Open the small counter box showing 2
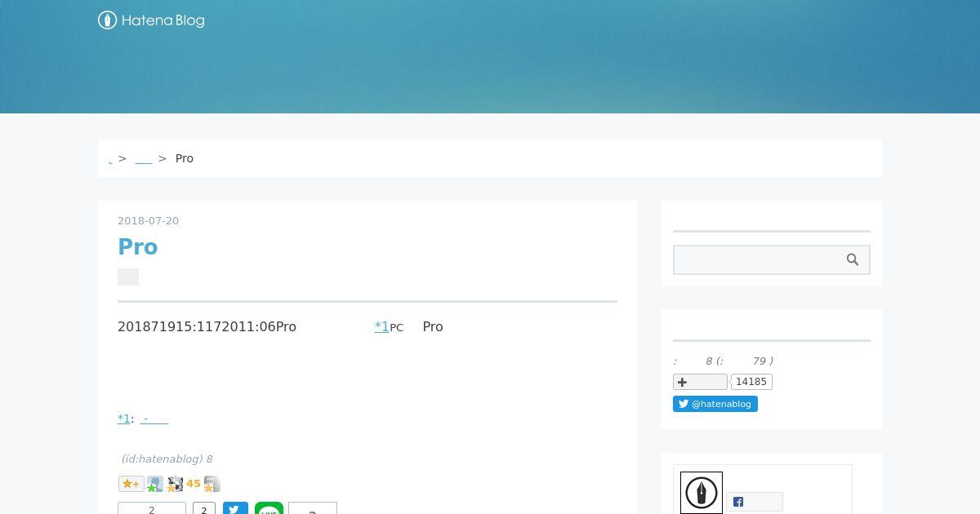The width and height of the screenshot is (980, 514). [203, 508]
